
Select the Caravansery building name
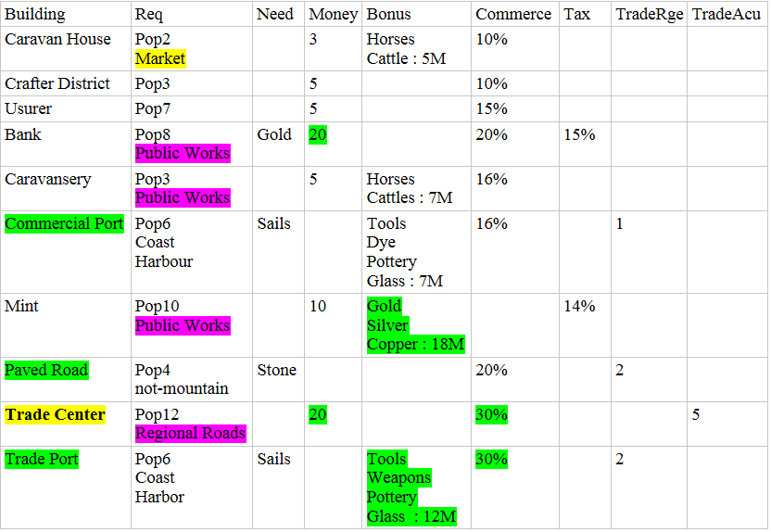click(48, 179)
